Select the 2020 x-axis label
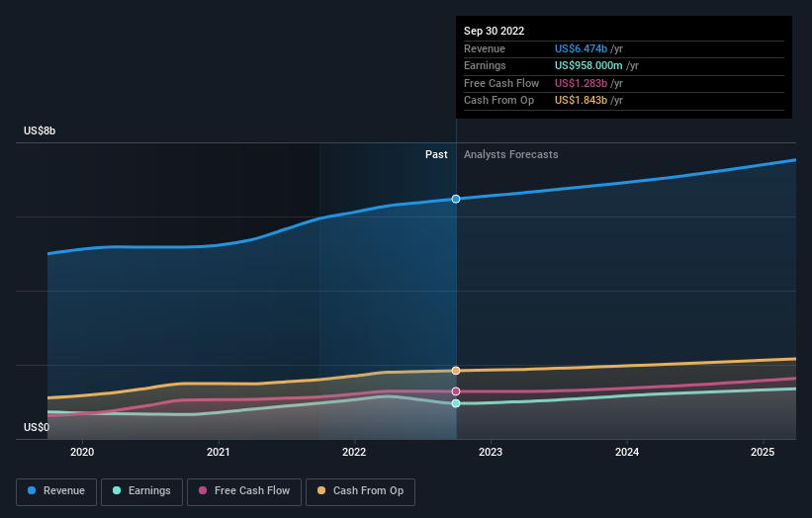Image resolution: width=812 pixels, height=518 pixels. click(82, 452)
